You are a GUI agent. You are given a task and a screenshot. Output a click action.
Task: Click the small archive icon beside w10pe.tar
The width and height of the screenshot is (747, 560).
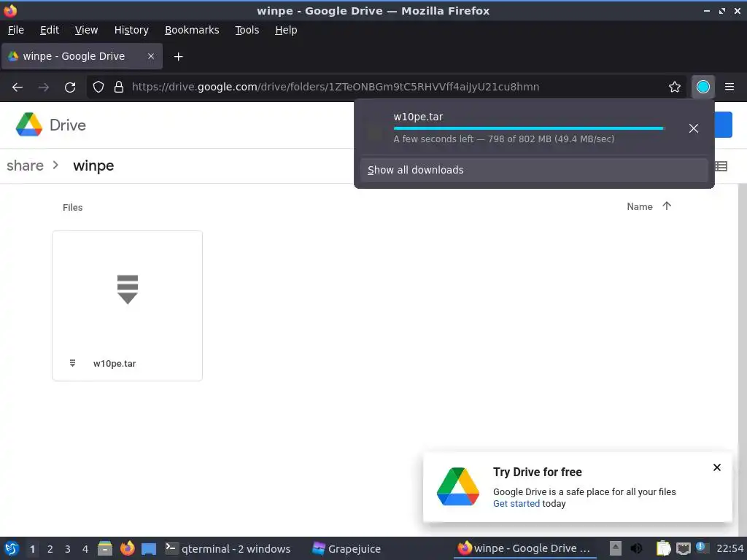click(72, 363)
